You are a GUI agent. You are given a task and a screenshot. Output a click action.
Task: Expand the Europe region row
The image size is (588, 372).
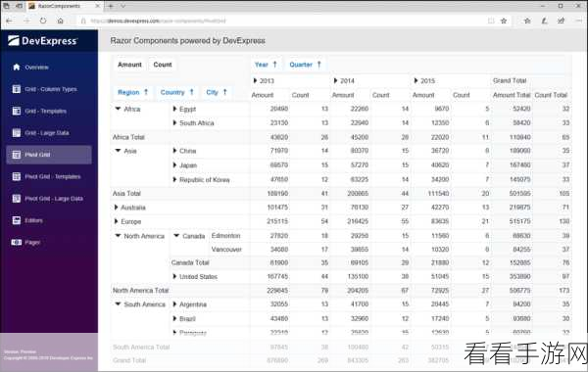tap(116, 221)
